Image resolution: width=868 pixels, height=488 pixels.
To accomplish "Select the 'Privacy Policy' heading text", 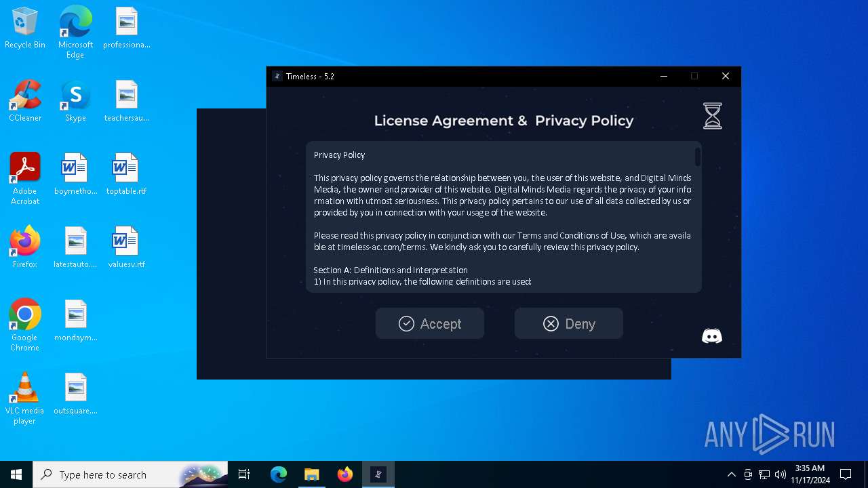I will [339, 155].
